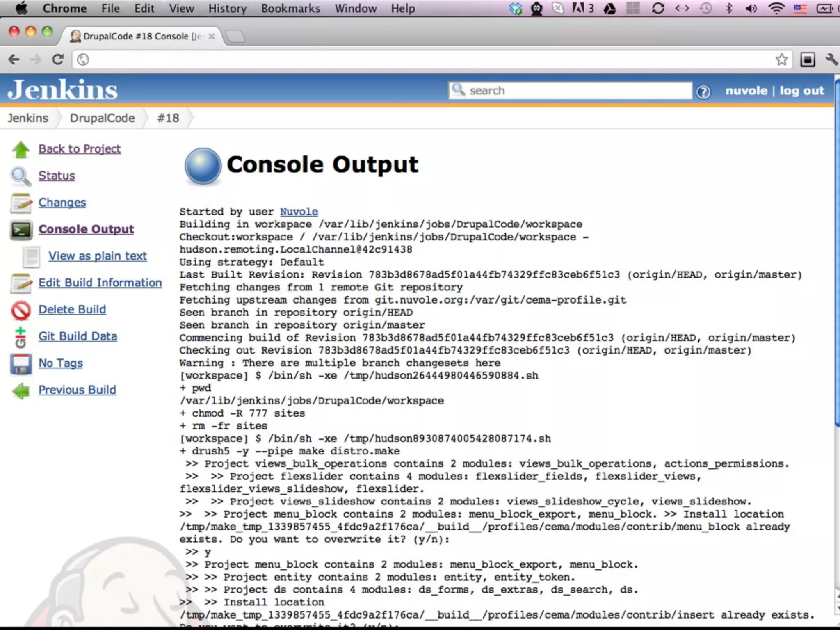Click the red Delete Build icon

(x=21, y=310)
